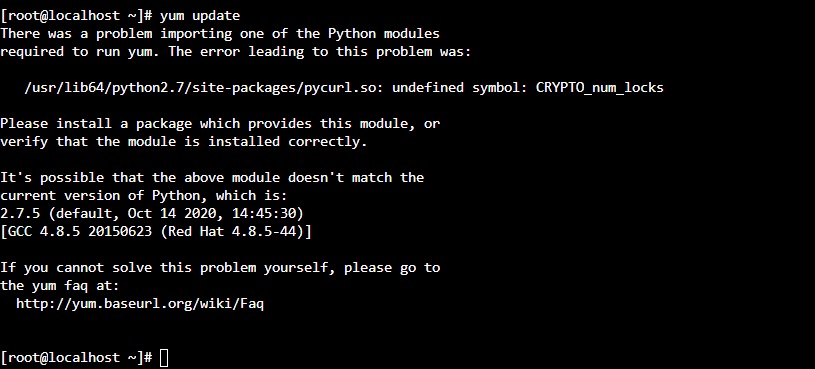This screenshot has height=369, width=815.
Task: Click the yum FAQ URL http://yum.baseurl.org/wiki/Faq
Action: coord(140,304)
